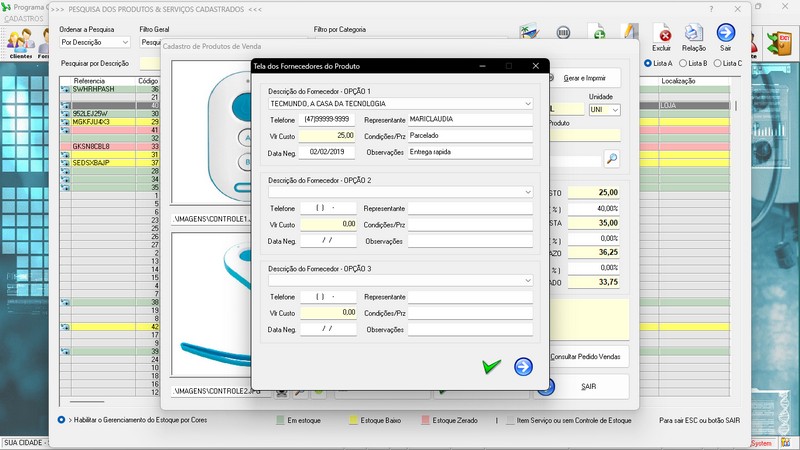Select the Lista A radio button

(649, 63)
